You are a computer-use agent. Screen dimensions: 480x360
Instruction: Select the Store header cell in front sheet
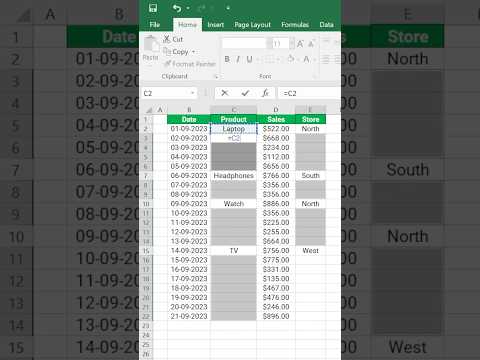(311, 119)
